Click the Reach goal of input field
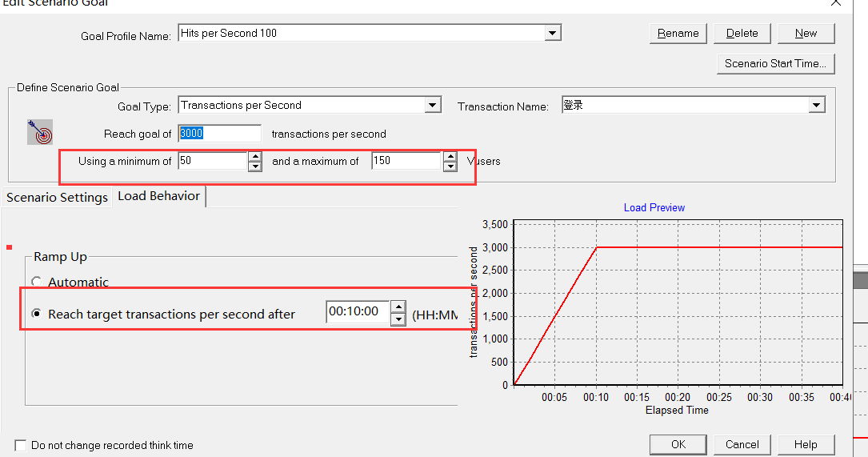868x457 pixels. click(220, 134)
